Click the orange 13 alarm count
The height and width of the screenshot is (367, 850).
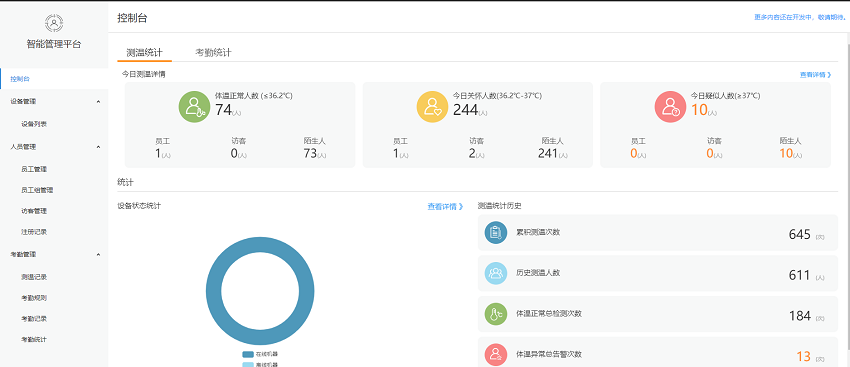tap(803, 356)
